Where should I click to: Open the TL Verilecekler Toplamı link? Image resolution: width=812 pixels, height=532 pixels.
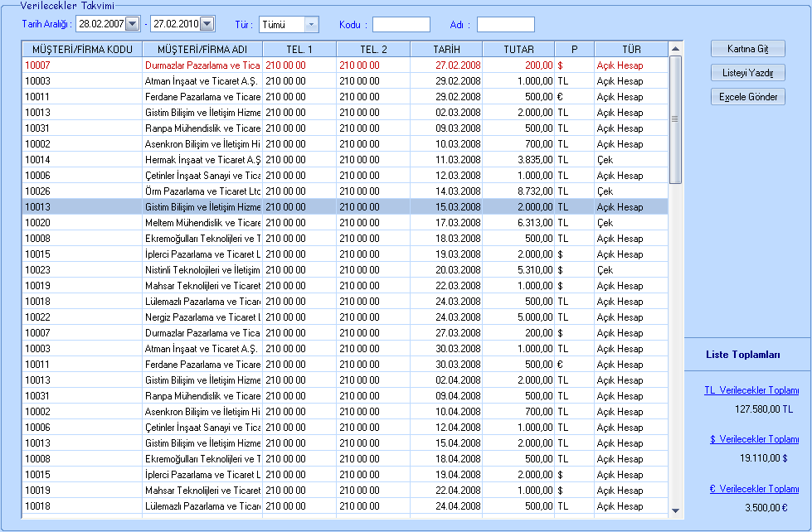(x=751, y=390)
